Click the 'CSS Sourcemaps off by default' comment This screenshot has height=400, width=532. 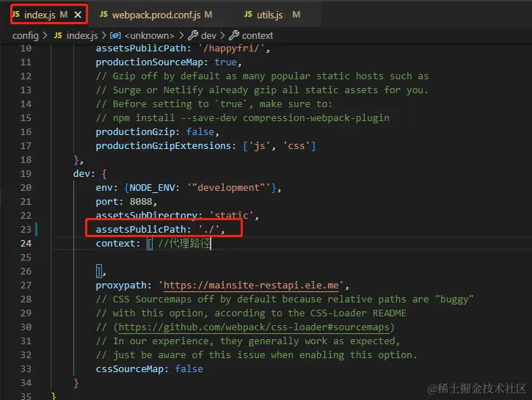[284, 299]
